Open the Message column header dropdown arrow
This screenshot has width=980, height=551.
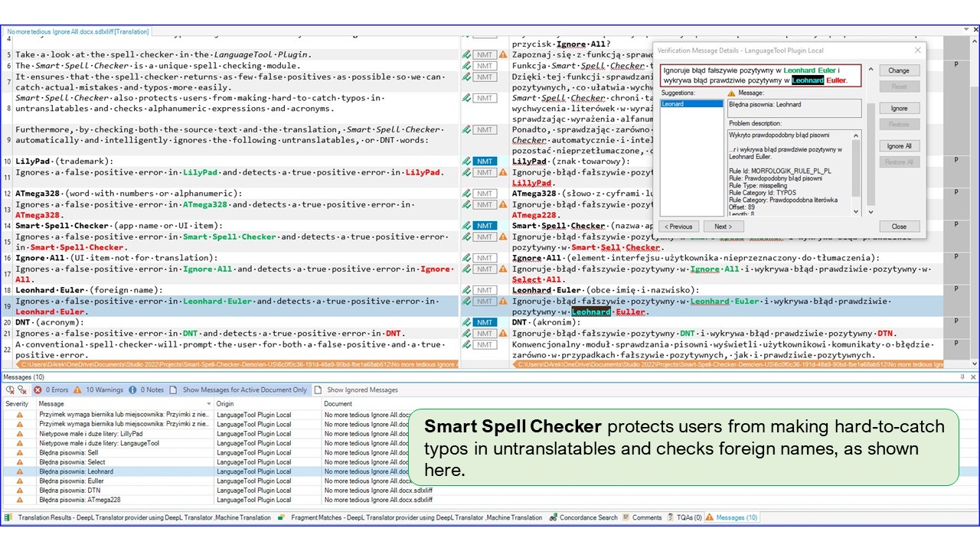click(x=208, y=403)
